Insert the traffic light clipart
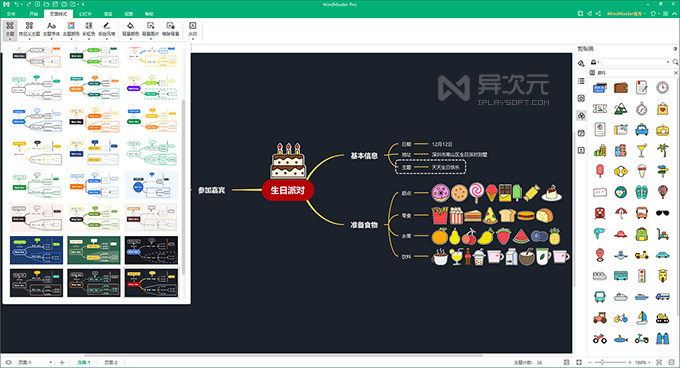 [641, 276]
